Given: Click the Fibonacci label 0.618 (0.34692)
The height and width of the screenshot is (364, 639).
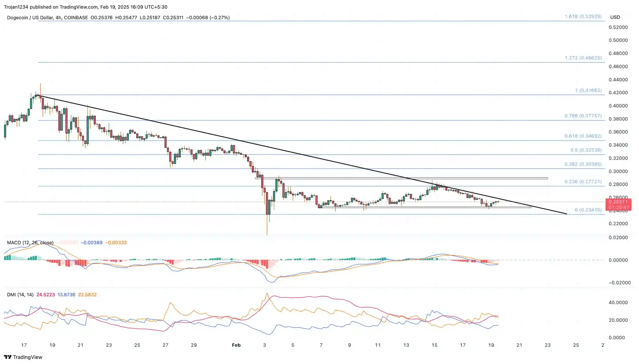Looking at the screenshot, I should click(x=583, y=136).
